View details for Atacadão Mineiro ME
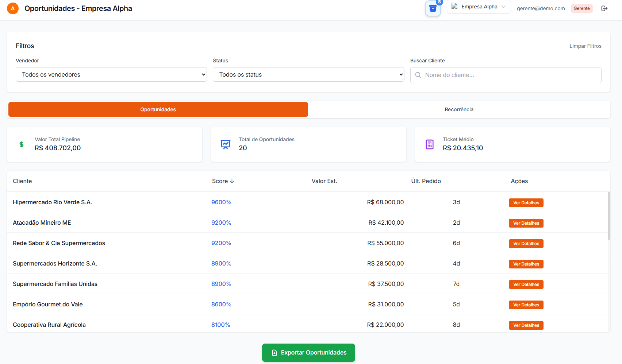The width and height of the screenshot is (622, 364). click(x=526, y=223)
